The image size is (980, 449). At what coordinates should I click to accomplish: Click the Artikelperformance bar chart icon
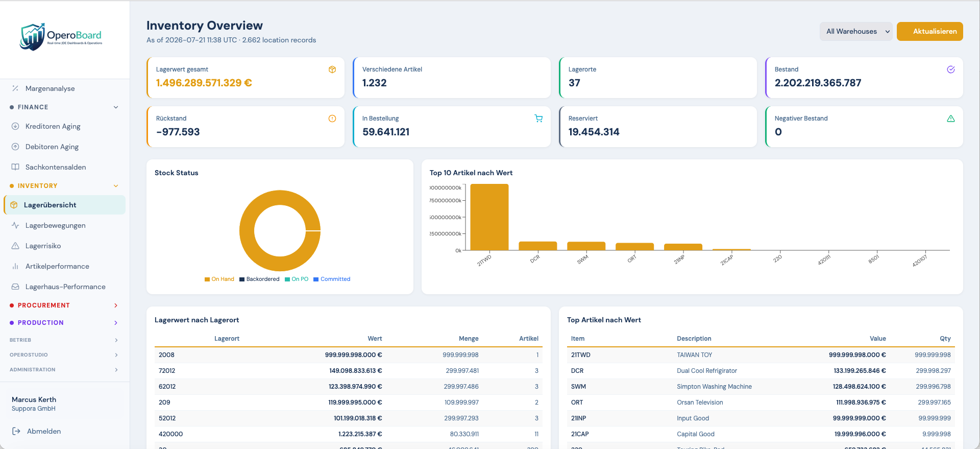click(x=15, y=266)
